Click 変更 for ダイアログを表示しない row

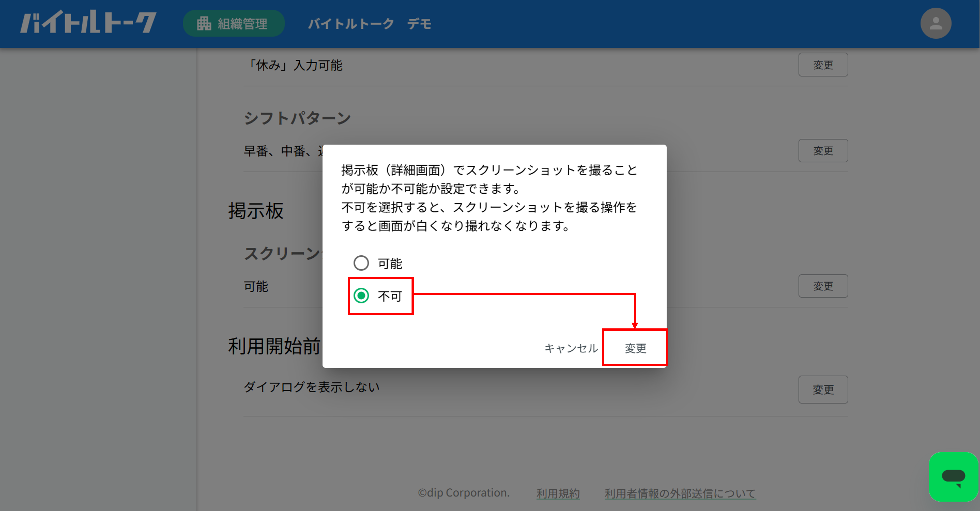pos(823,389)
